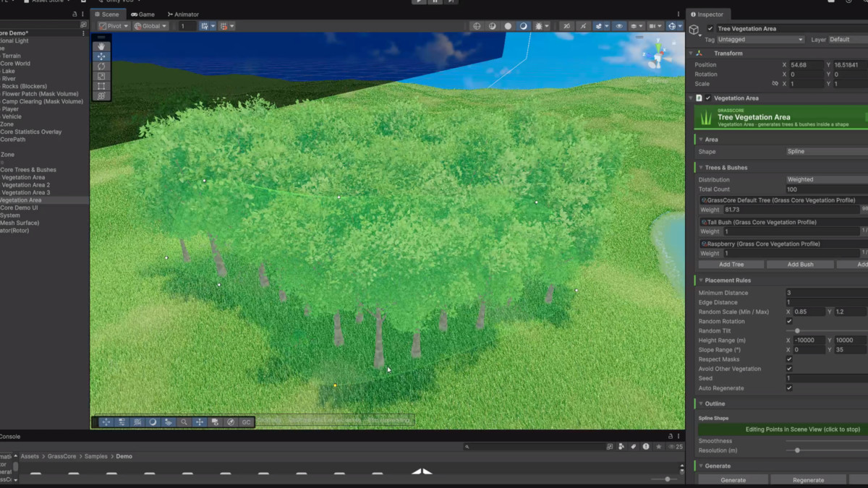
Task: Collapse the Area section
Action: [700, 140]
